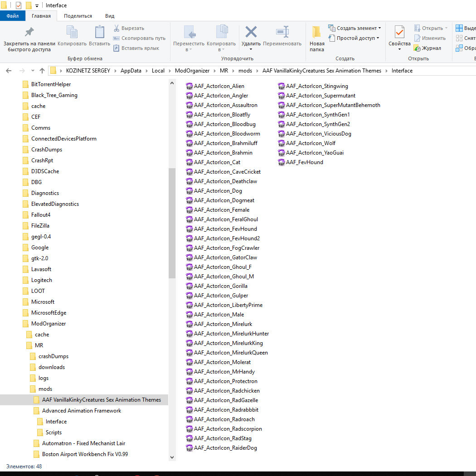Click AppData in the address path
This screenshot has height=476, width=476.
pyautogui.click(x=131, y=71)
